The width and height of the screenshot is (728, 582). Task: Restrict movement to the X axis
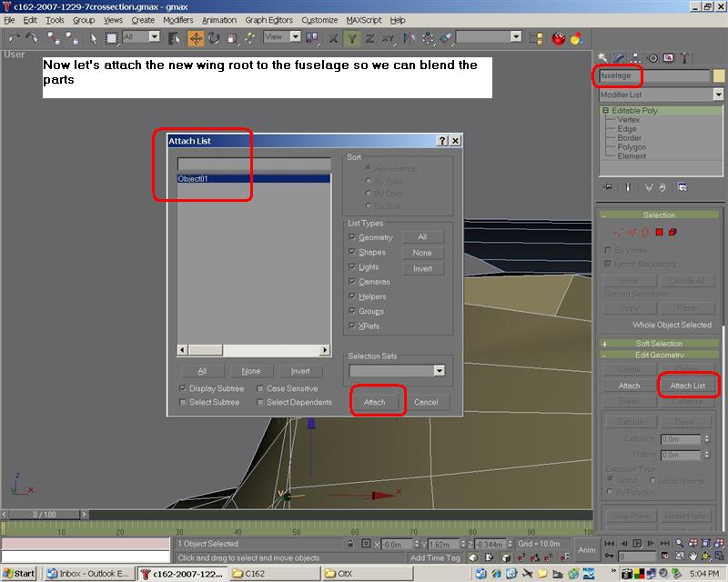(333, 38)
